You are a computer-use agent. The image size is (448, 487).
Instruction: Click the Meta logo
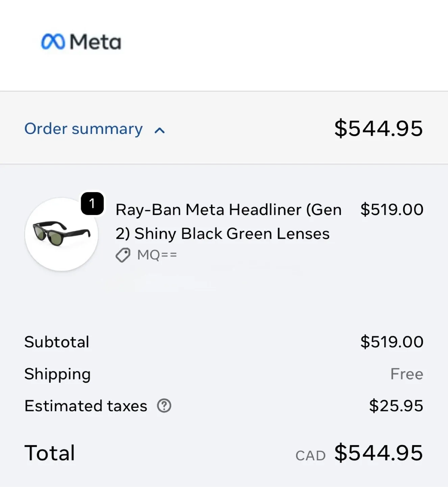pyautogui.click(x=80, y=41)
